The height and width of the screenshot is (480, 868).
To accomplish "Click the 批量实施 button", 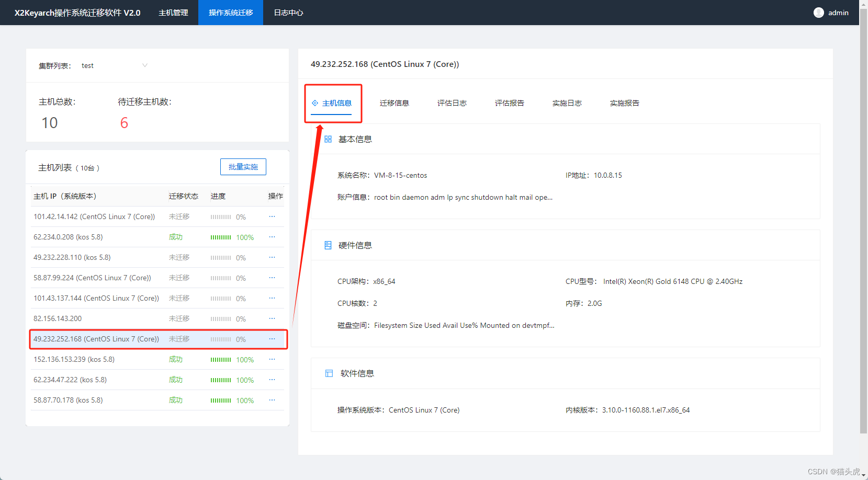I will click(243, 167).
